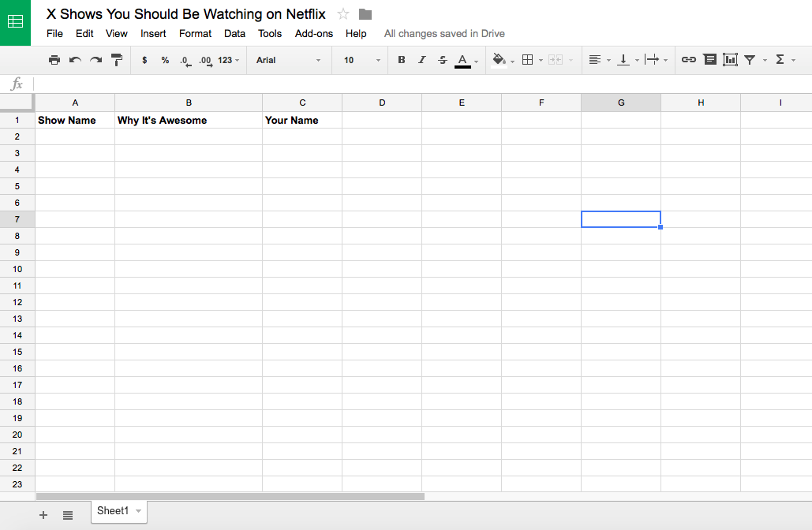Open horizontal align options
This screenshot has height=530, width=812.
595,59
